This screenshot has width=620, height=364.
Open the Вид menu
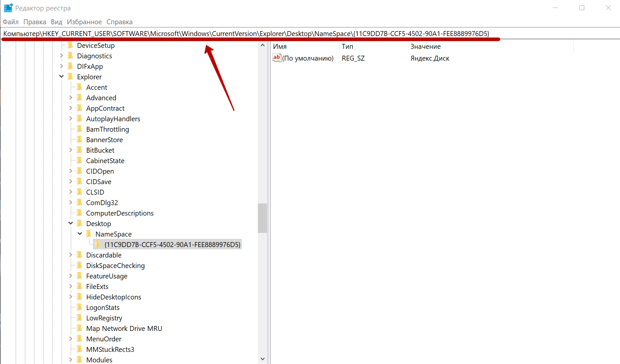56,22
